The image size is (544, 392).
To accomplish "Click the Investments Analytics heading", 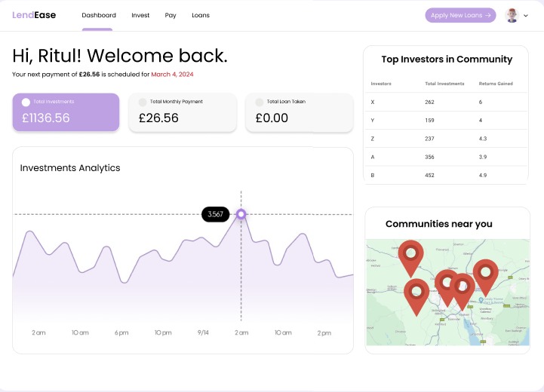I will click(x=70, y=168).
